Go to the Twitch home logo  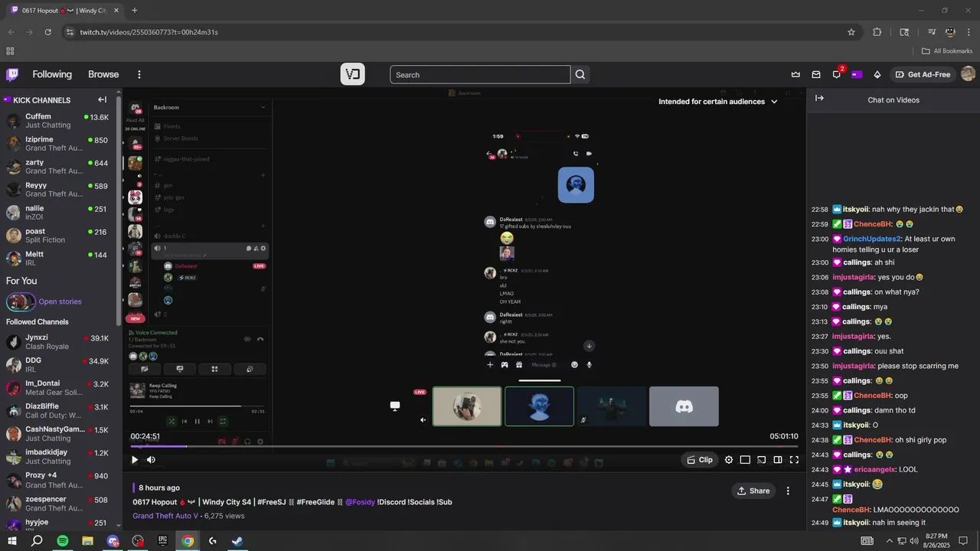click(x=12, y=74)
